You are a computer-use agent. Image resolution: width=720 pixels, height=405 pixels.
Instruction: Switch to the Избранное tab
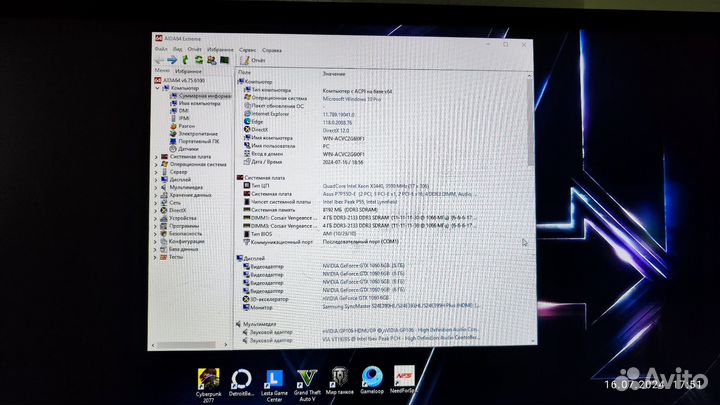[x=188, y=72]
